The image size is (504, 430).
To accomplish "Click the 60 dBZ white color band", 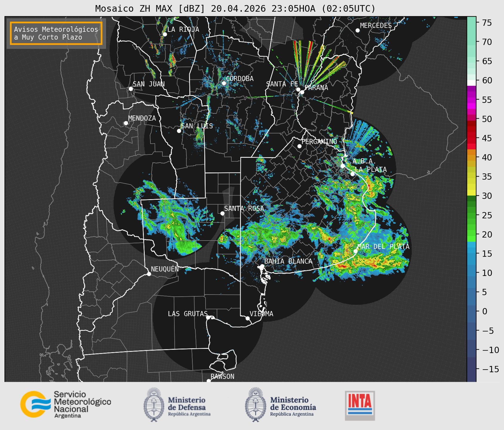I will pos(471,83).
